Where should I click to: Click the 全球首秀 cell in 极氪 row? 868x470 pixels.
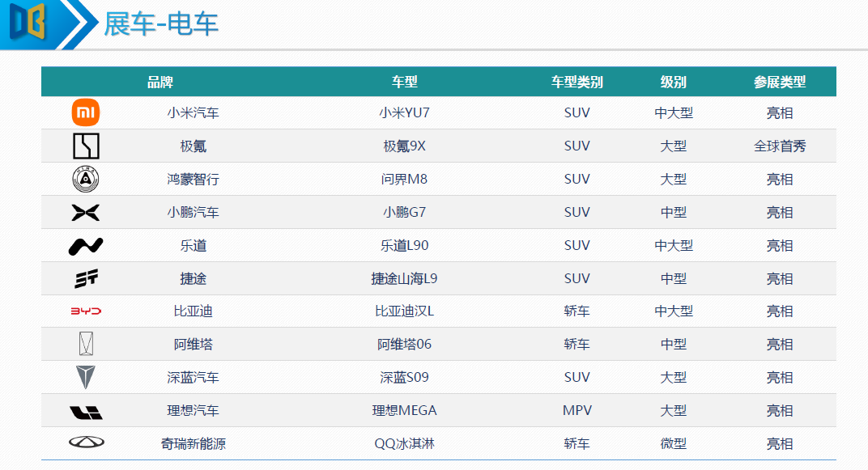point(780,146)
